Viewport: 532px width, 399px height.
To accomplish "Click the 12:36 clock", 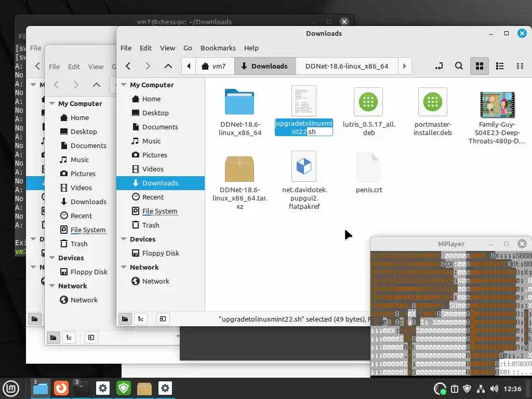I will 512,389.
